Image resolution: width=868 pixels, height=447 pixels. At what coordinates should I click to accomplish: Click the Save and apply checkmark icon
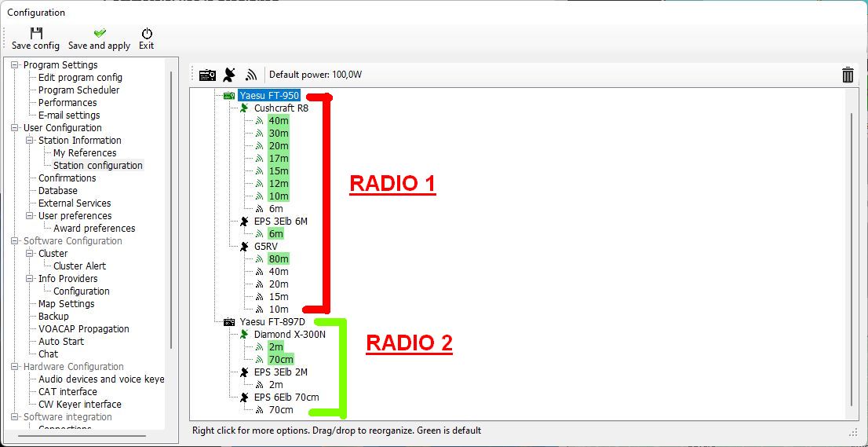100,33
